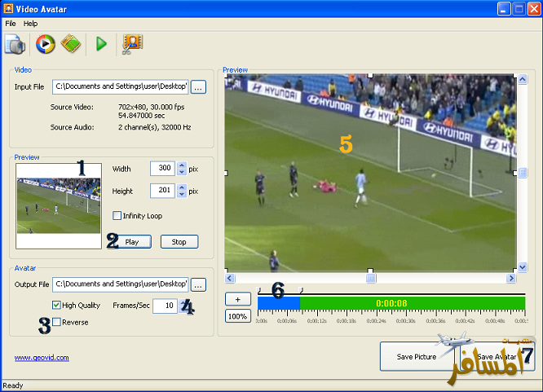Click the green film strip toolbar icon
Screen dimensions: 543x392
pyautogui.click(x=71, y=44)
